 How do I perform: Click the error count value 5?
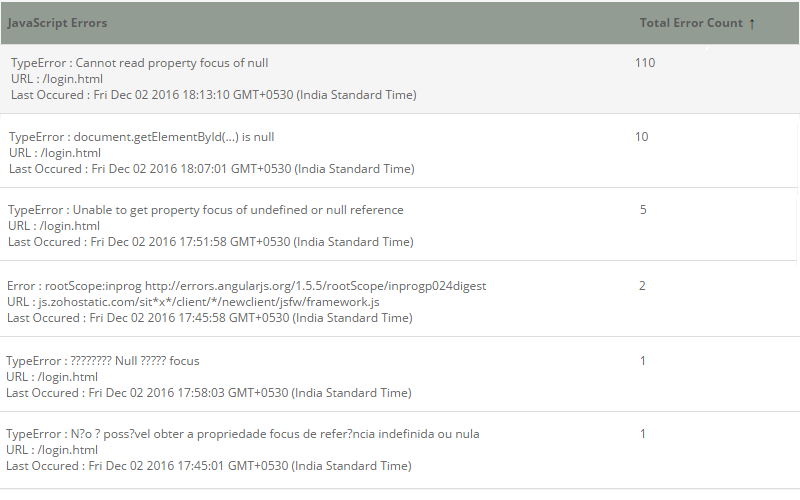coord(643,210)
